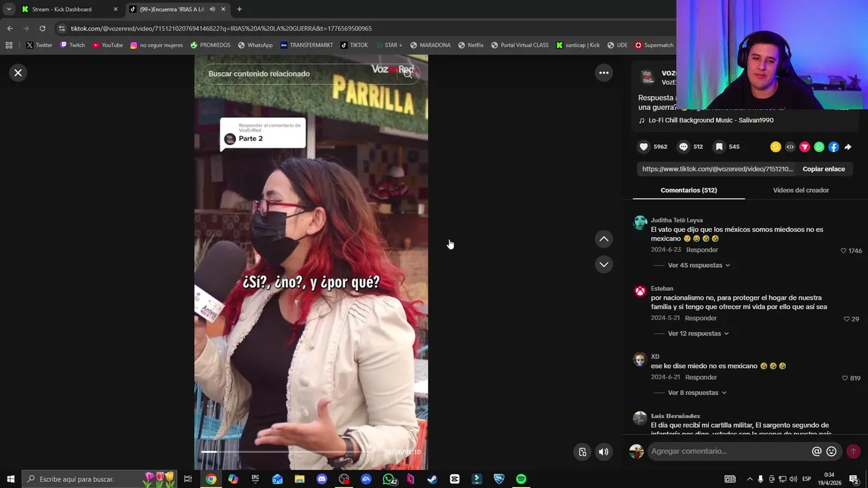Viewport: 868px width, 488px height.
Task: Click the Copiar enlace button
Action: (x=823, y=169)
